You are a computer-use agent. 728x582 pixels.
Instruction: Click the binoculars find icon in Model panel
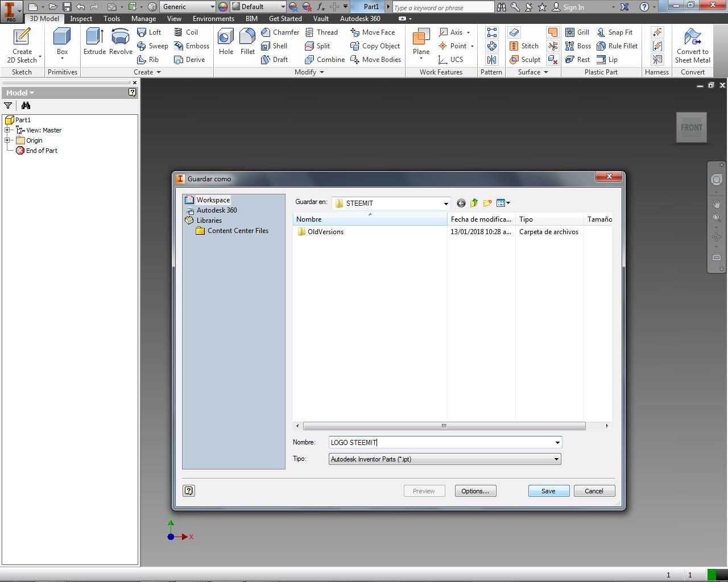pos(26,106)
